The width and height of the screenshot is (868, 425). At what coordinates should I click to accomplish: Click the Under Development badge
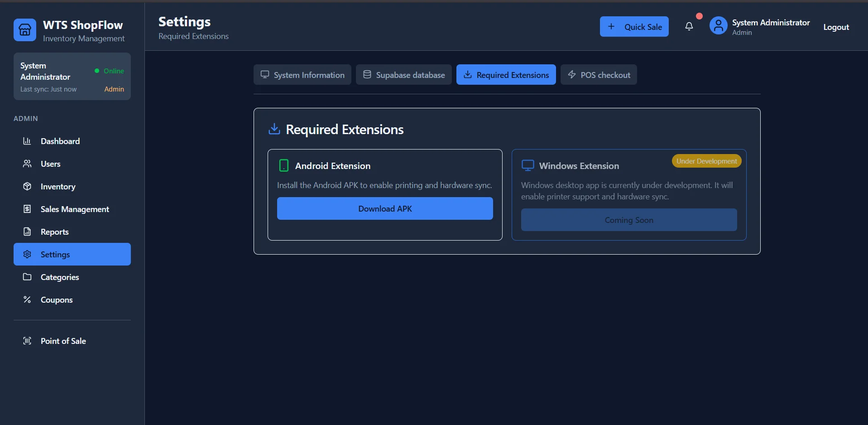click(706, 161)
